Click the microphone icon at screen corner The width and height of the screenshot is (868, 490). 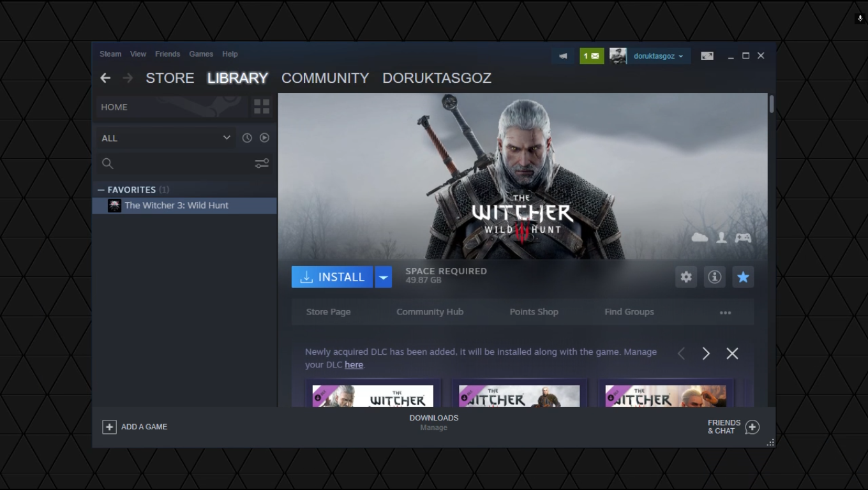(x=860, y=19)
